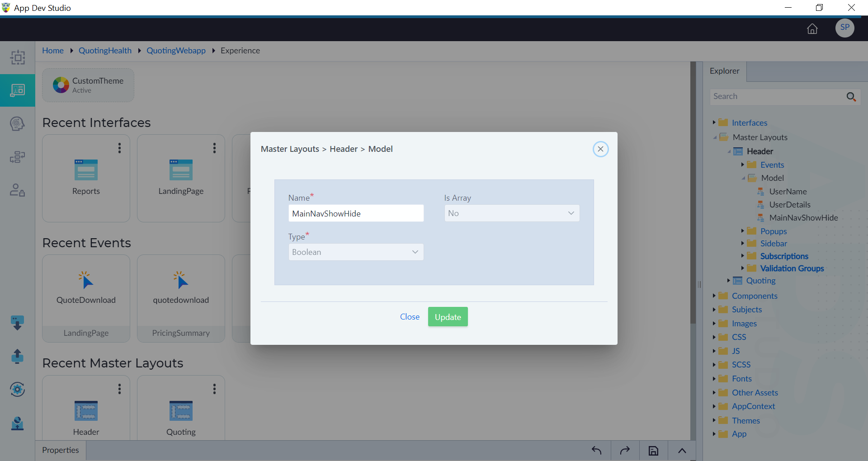The width and height of the screenshot is (868, 461).
Task: Expand Properties panel with up chevron
Action: [x=682, y=451]
